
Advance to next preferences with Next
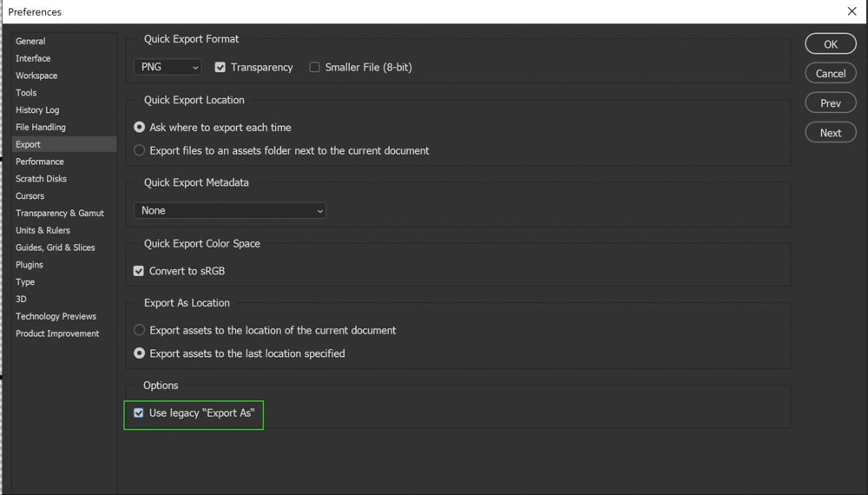tap(831, 133)
